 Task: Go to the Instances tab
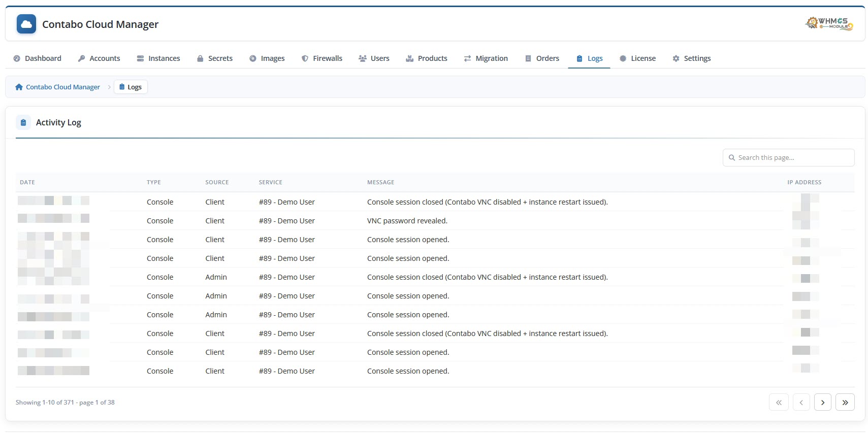click(x=158, y=58)
